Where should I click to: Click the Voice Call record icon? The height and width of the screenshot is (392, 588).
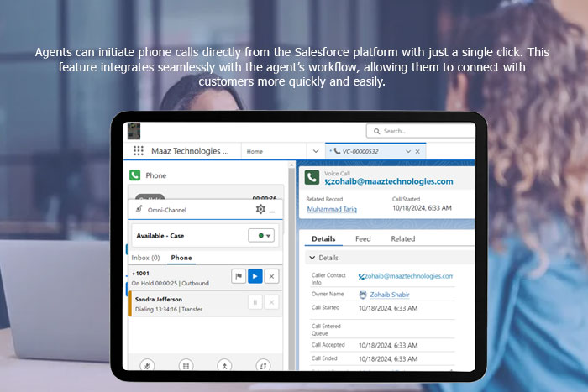[x=312, y=177]
